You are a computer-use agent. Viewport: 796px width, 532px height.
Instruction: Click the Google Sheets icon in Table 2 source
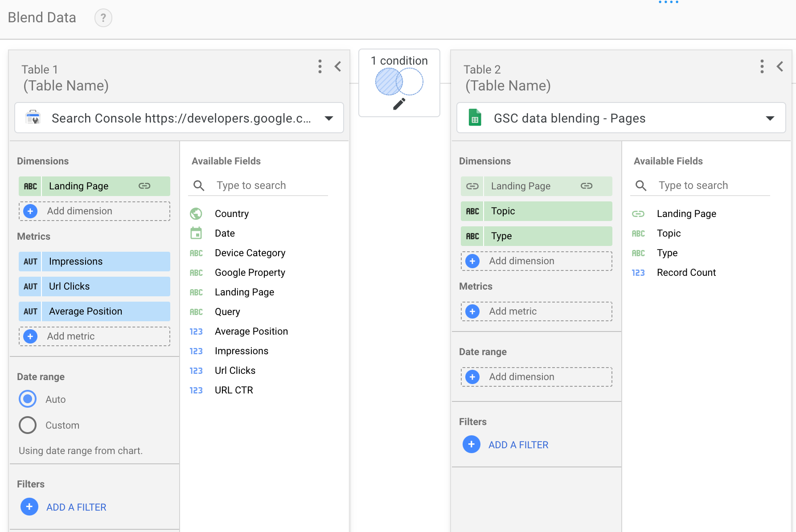click(x=475, y=118)
